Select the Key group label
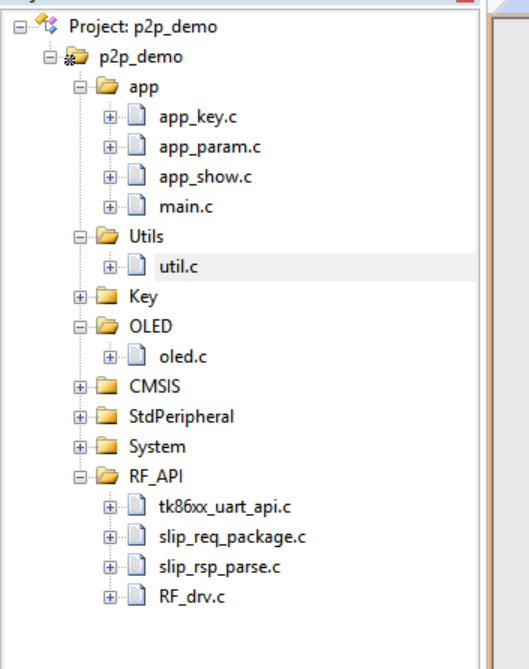The image size is (529, 669). point(143,297)
